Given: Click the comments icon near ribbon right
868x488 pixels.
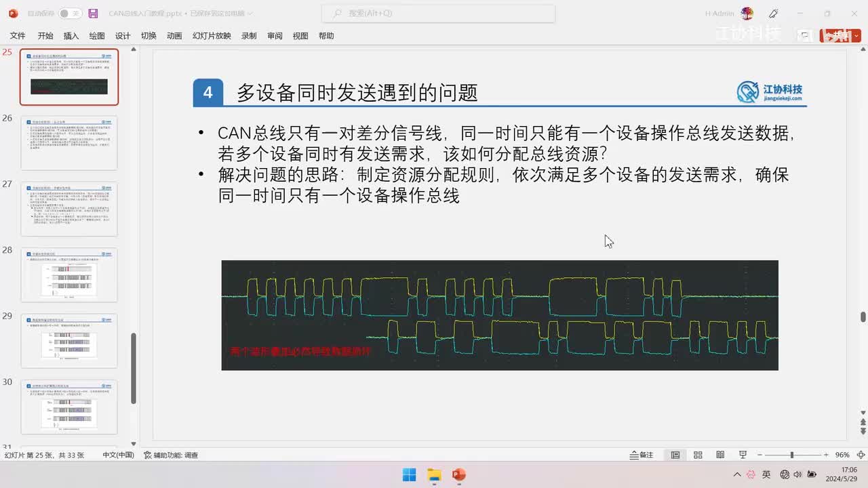Looking at the screenshot, I should [805, 36].
